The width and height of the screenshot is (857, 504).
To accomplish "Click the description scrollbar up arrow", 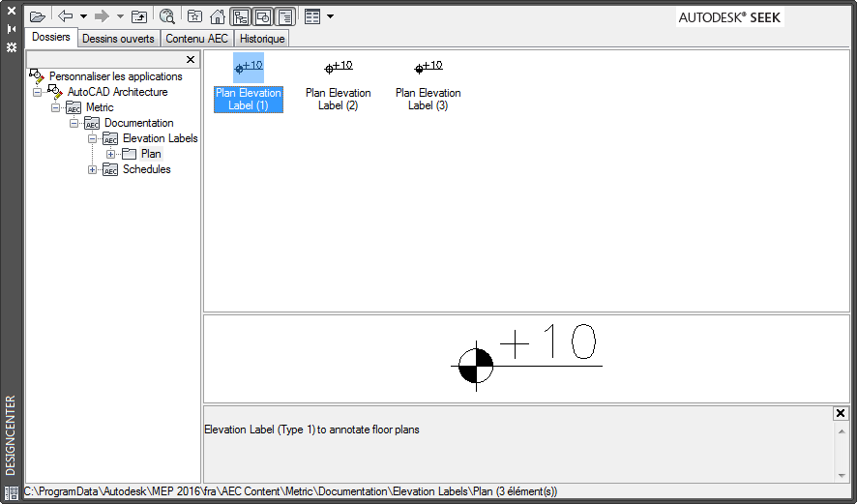I will [842, 431].
